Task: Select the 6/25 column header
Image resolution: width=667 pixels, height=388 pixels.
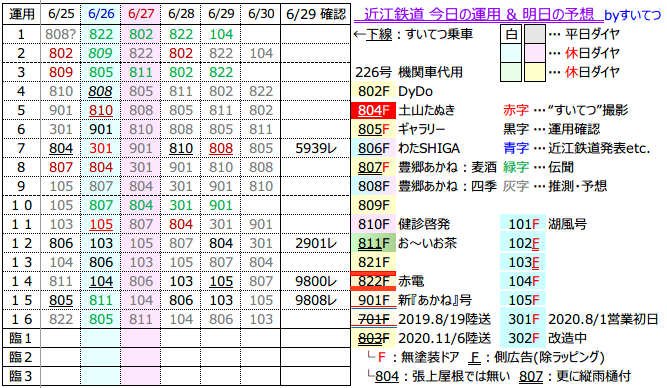Action: point(61,14)
